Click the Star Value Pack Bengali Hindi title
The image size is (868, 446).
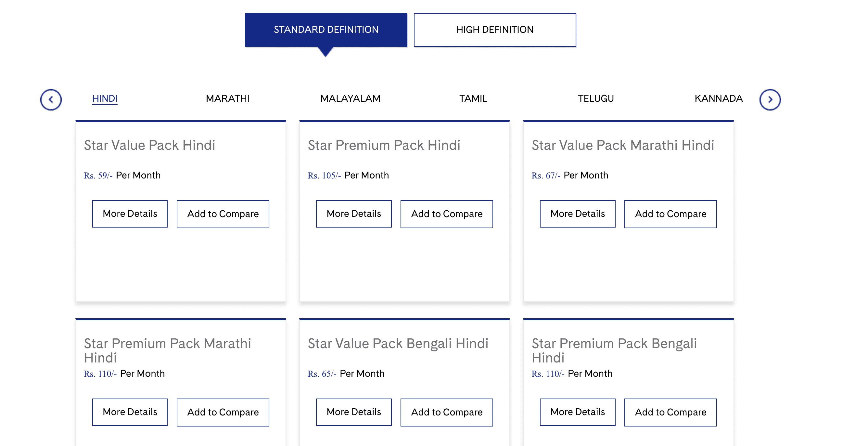(398, 344)
